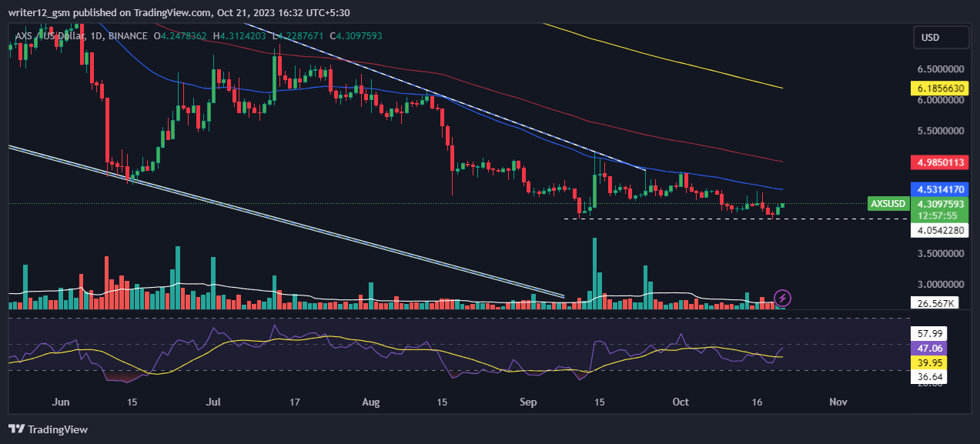Click the 6.5000000 price axis tick
980x444 pixels.
coord(942,68)
